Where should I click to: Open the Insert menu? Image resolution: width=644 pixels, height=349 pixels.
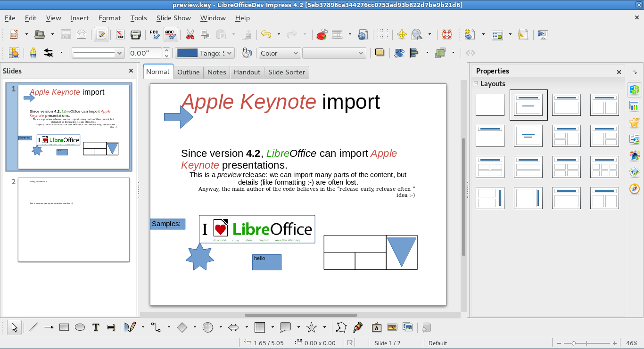[x=80, y=18]
